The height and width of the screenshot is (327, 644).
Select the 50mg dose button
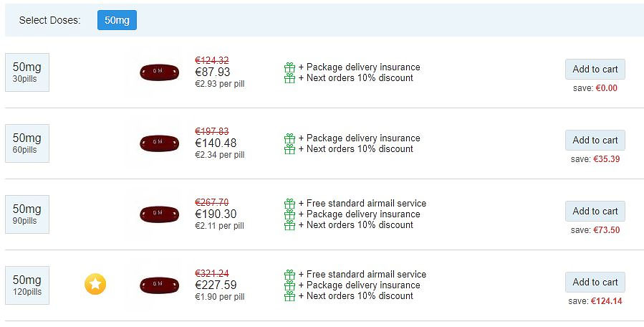click(x=117, y=20)
